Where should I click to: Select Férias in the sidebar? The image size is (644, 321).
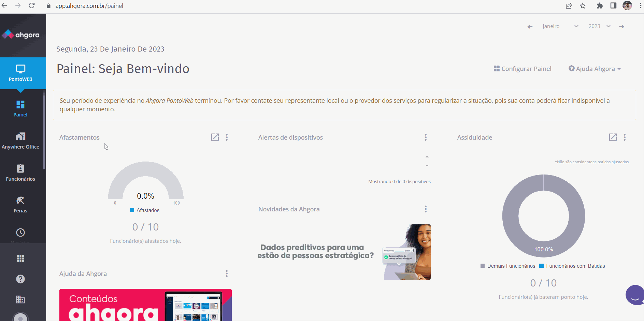[x=20, y=204]
